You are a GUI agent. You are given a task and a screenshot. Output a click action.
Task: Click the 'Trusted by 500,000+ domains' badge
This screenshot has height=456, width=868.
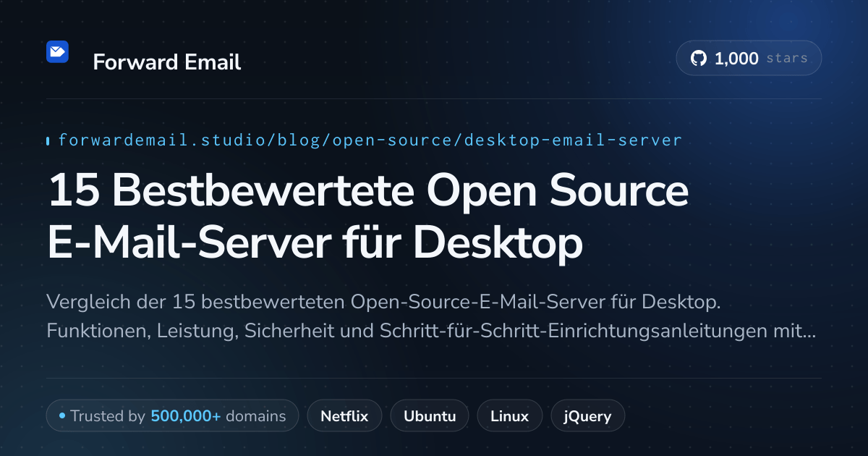[x=172, y=416]
